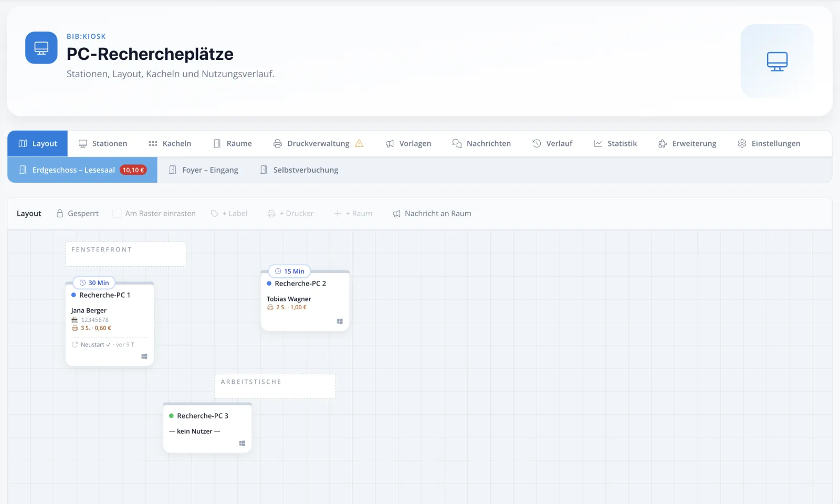The height and width of the screenshot is (504, 840).
Task: Click the Windows icon on Recherche-PC 2 card
Action: (340, 321)
